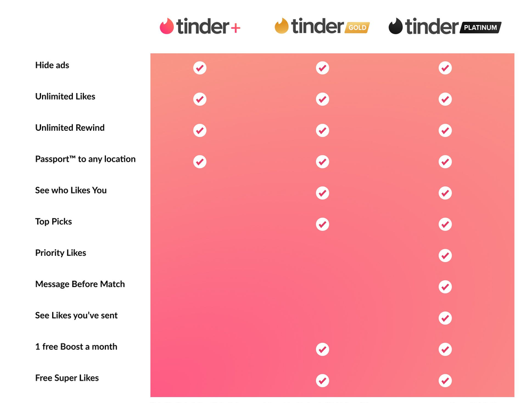This screenshot has height=403, width=532.
Task: Click the PLATINUM badge label
Action: pyautogui.click(x=480, y=27)
